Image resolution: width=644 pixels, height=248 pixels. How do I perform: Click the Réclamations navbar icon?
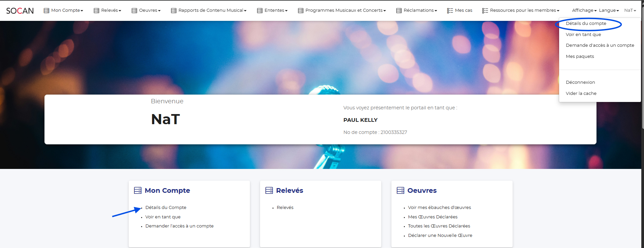(x=399, y=10)
